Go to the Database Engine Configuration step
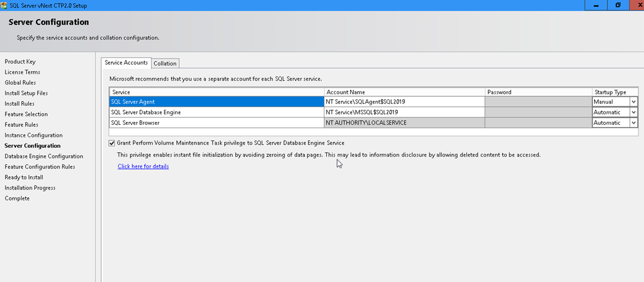The height and width of the screenshot is (282, 644). pyautogui.click(x=44, y=156)
